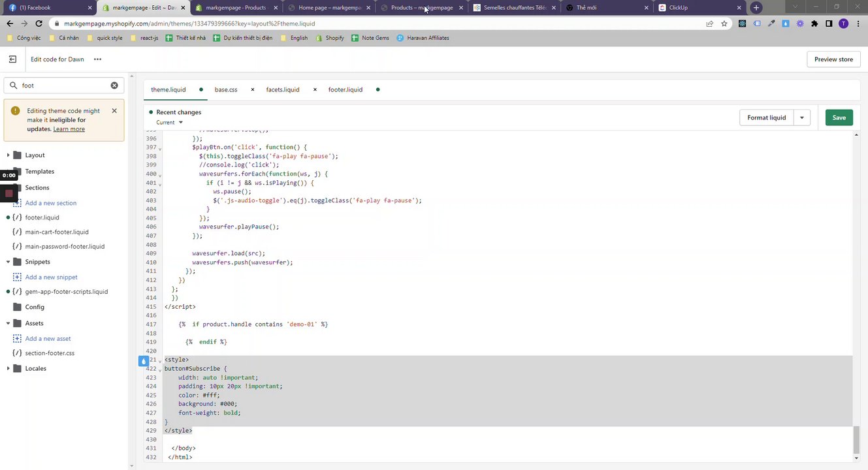Viewport: 868px width, 470px height.
Task: Click the Config folder icon
Action: [18, 307]
